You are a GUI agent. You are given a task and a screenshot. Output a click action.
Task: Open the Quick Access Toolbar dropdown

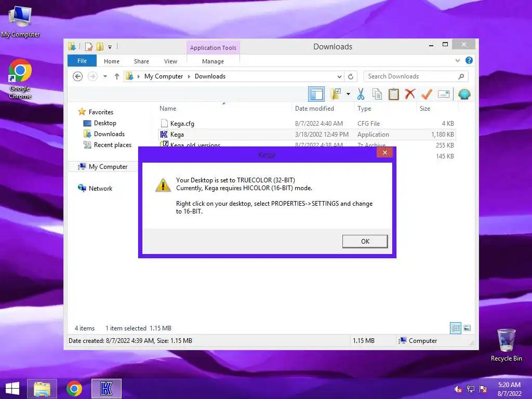pos(110,47)
